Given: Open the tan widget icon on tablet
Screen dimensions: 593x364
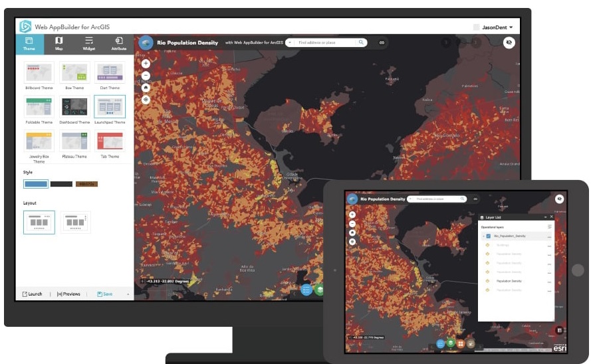Looking at the screenshot, I should 471,343.
